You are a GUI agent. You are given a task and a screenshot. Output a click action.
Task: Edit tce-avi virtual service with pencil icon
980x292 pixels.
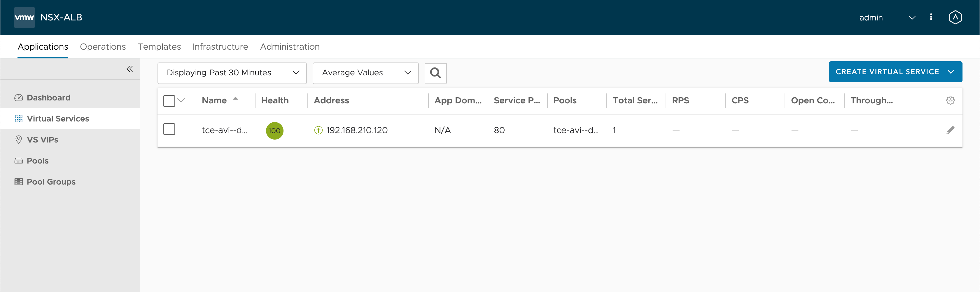(950, 130)
